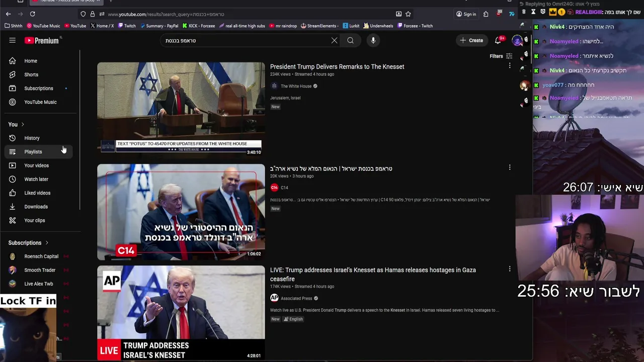Open the browser extensions puzzle icon

486,14
